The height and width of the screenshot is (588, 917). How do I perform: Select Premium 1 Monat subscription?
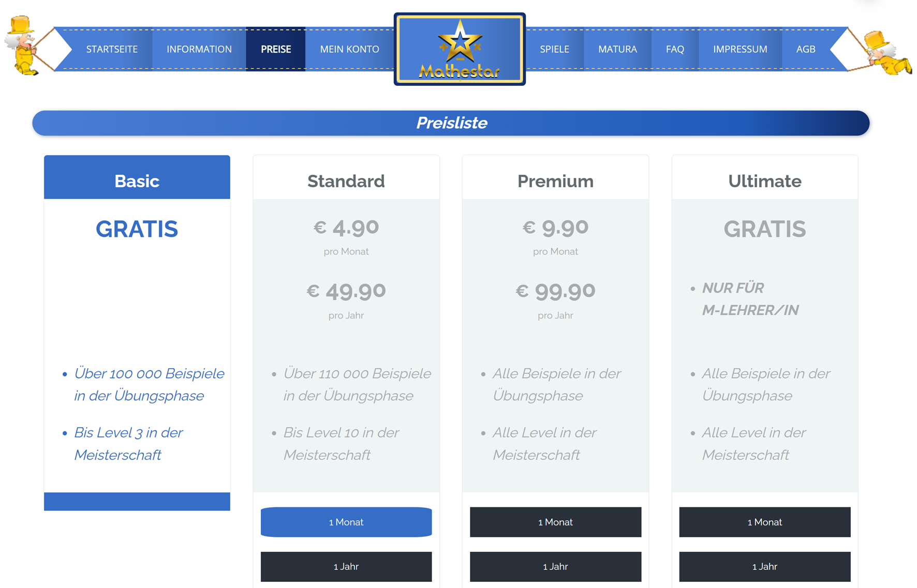tap(555, 522)
